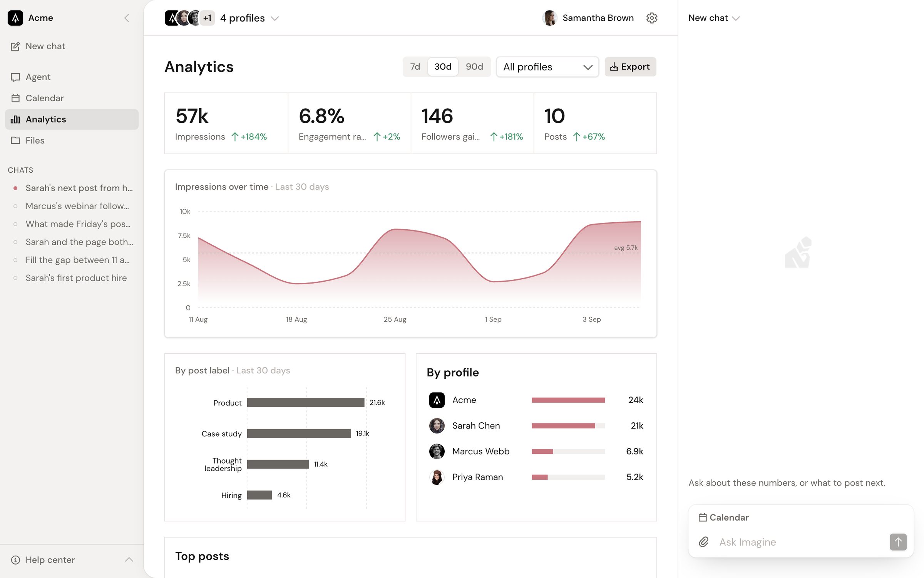Open the New chat dropdown in right panel
This screenshot has width=924, height=578.
(714, 18)
